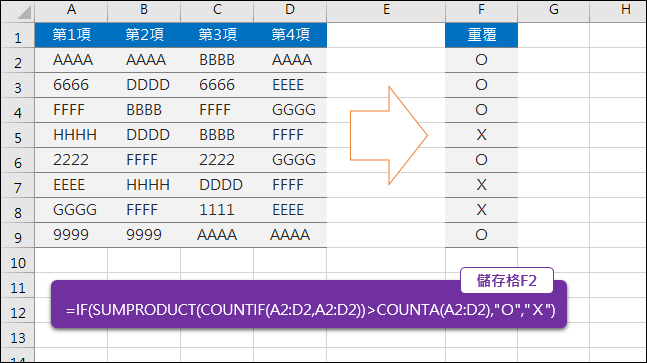Select cell A2 containing AAAA
The height and width of the screenshot is (363, 647).
point(71,60)
